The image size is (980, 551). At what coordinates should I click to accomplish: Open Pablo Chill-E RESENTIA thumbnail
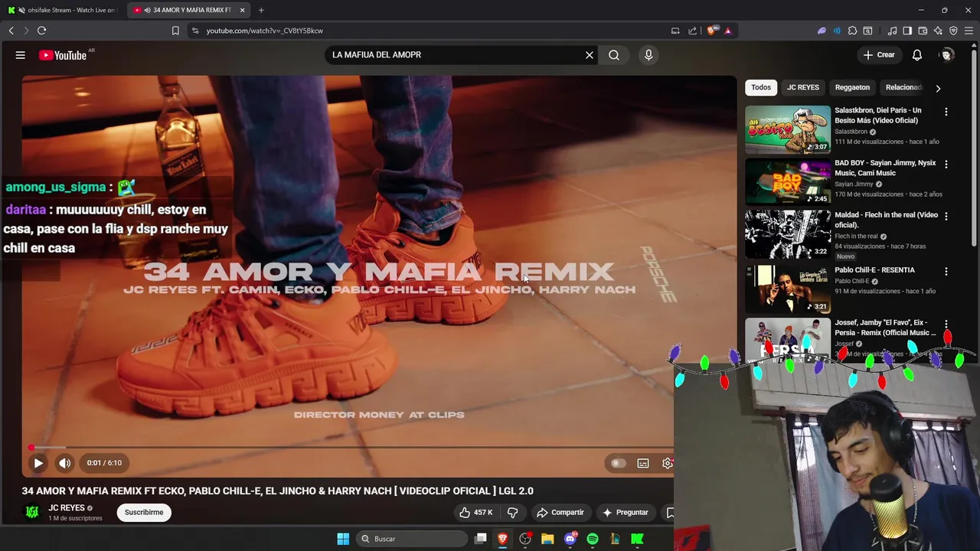point(788,288)
